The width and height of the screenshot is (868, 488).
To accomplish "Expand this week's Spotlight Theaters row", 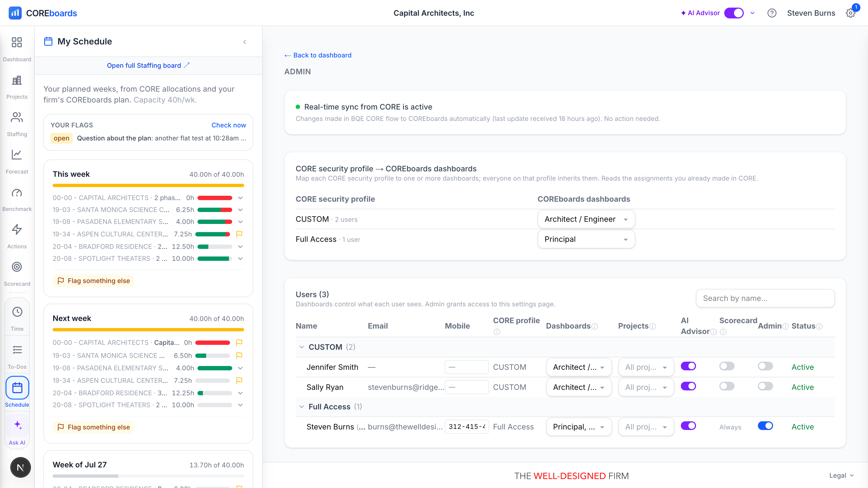I will tap(240, 259).
